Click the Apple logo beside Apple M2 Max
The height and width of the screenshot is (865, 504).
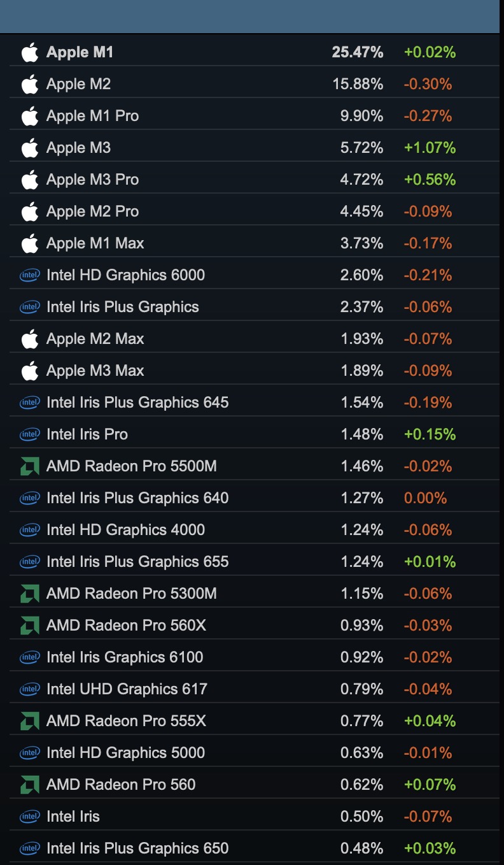click(x=30, y=339)
